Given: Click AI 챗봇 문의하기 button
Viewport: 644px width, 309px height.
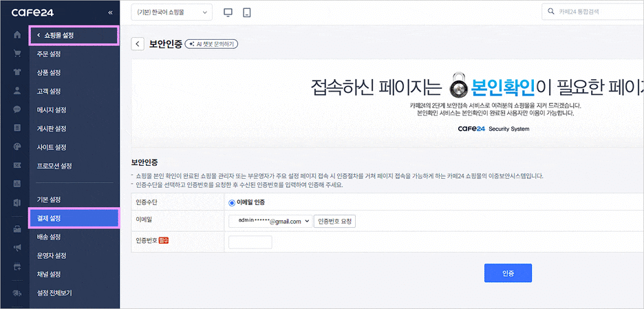Looking at the screenshot, I should click(x=211, y=44).
